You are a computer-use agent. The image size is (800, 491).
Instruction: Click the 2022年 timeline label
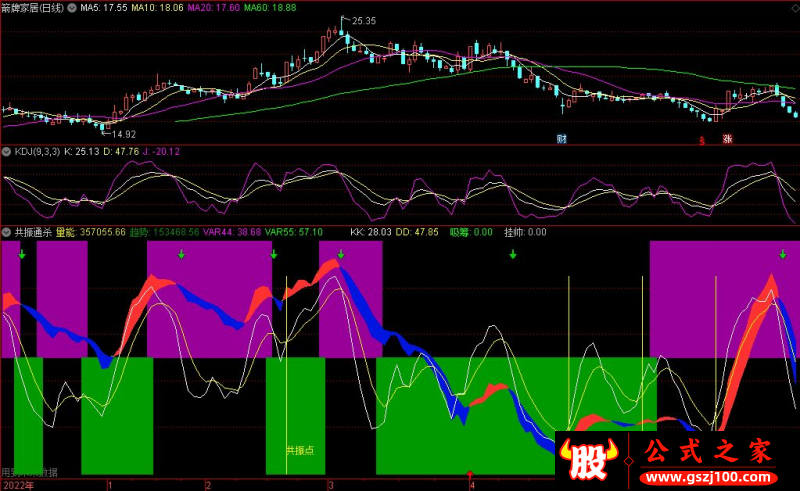(18, 485)
